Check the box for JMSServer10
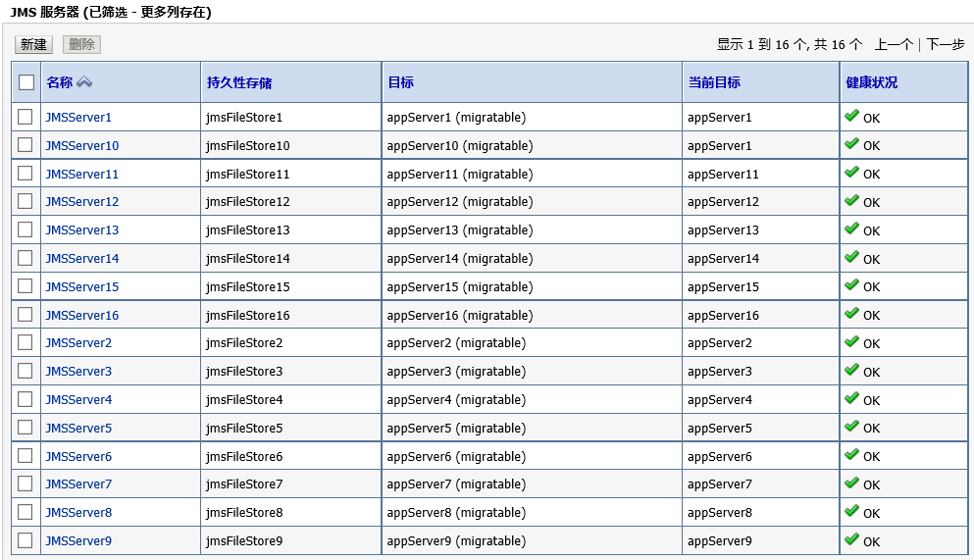This screenshot has height=560, width=974. click(x=25, y=144)
